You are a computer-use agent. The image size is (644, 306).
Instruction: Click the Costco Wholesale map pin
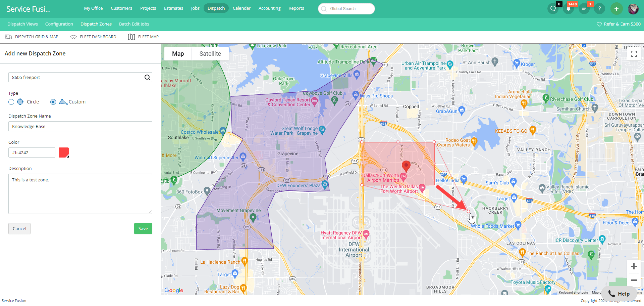click(222, 130)
